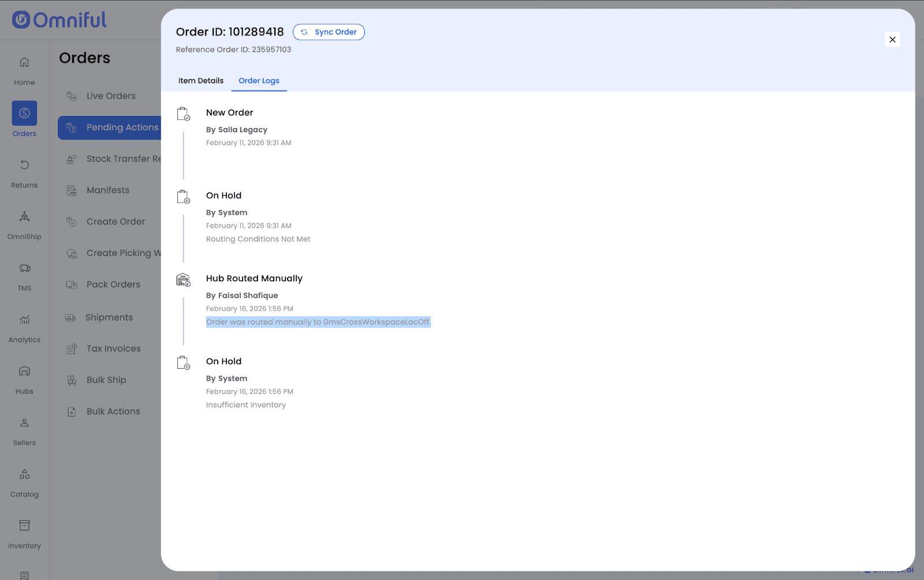
Task: Select the TMS truck icon
Action: (x=24, y=268)
